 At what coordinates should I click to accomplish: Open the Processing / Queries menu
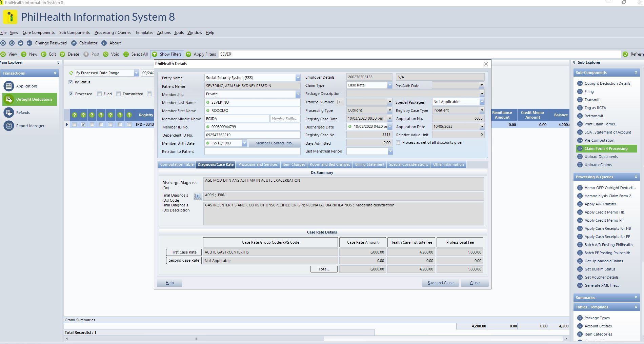tap(113, 33)
